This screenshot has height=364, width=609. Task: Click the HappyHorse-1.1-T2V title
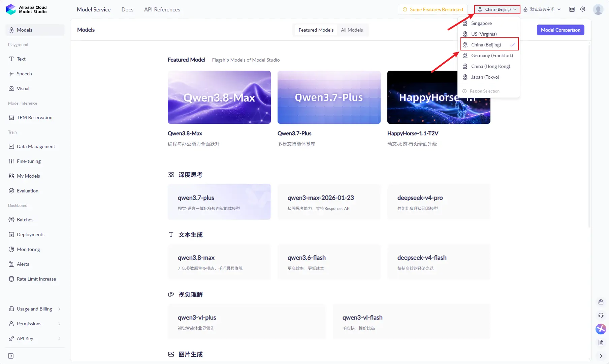tap(413, 134)
